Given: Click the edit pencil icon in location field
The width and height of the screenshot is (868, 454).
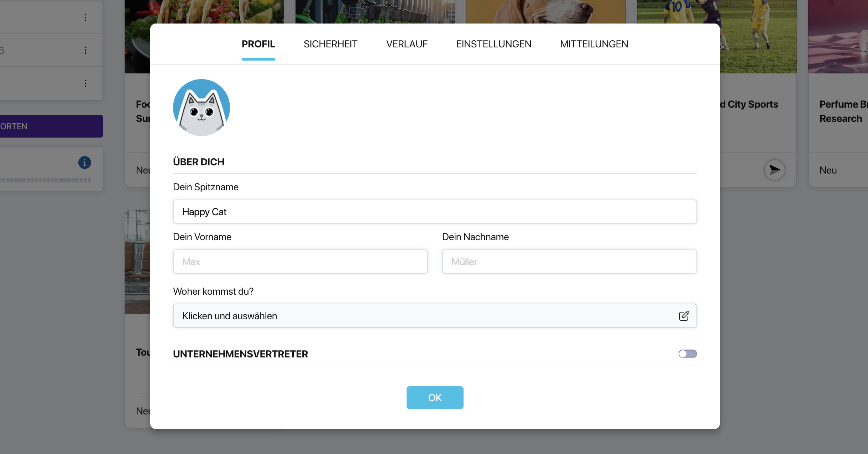Looking at the screenshot, I should (684, 316).
